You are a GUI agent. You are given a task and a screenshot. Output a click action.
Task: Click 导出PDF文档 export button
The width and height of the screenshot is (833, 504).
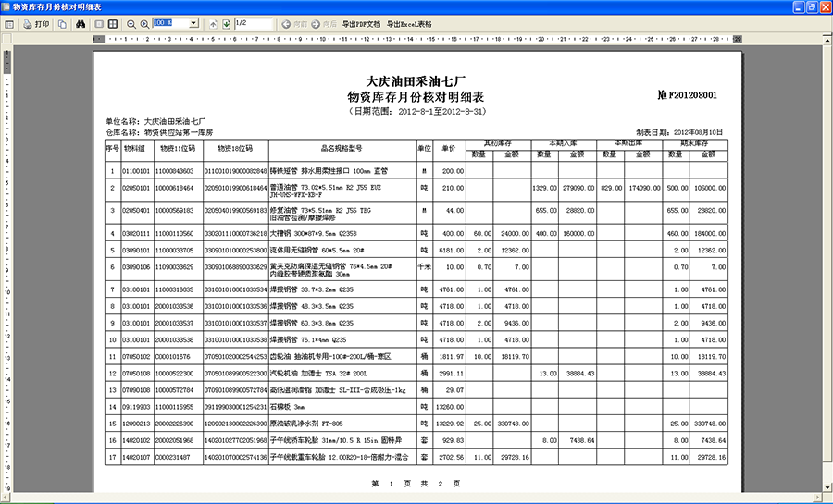tap(361, 24)
